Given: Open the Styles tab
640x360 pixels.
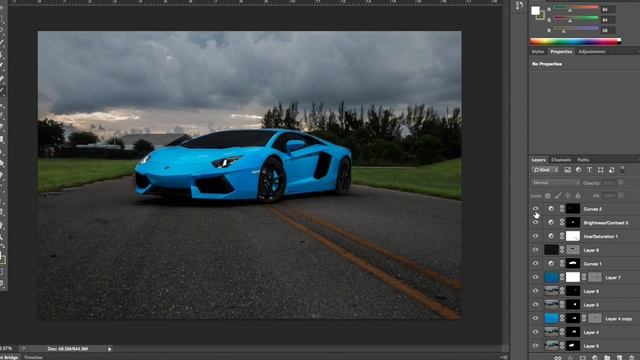Looking at the screenshot, I should pyautogui.click(x=538, y=51).
